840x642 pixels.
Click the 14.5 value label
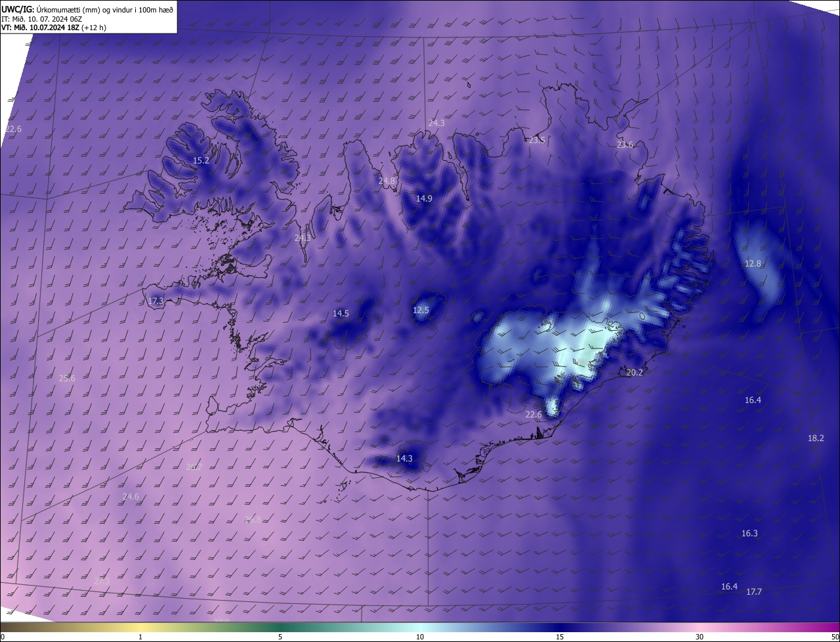click(341, 313)
